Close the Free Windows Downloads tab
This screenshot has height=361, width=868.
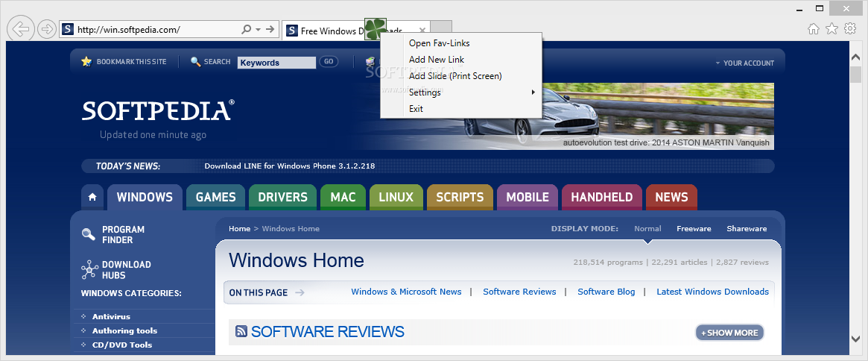pyautogui.click(x=422, y=31)
